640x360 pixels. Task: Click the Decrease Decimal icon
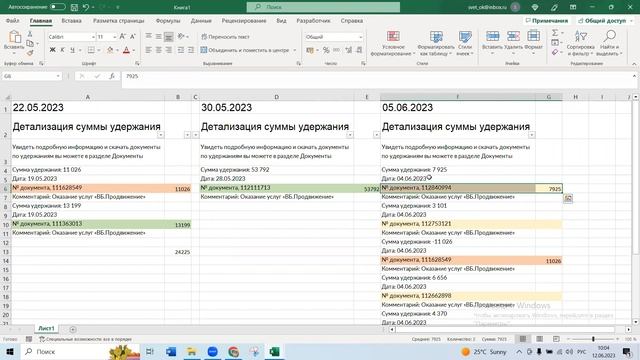(359, 50)
